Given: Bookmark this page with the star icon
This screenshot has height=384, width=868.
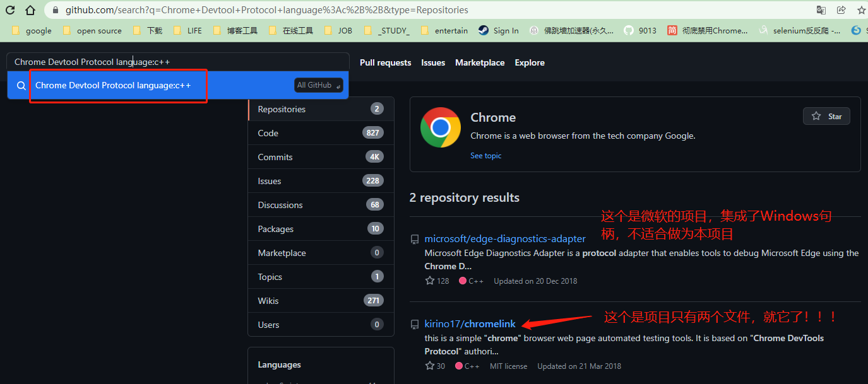Looking at the screenshot, I should pyautogui.click(x=861, y=9).
